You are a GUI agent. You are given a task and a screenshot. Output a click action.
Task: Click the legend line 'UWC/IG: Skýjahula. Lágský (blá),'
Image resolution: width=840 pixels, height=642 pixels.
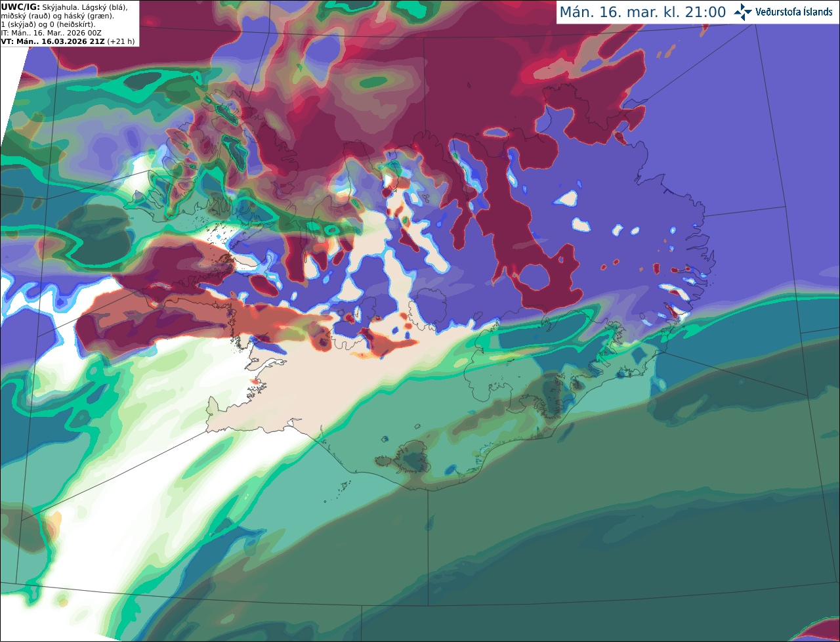pyautogui.click(x=64, y=7)
